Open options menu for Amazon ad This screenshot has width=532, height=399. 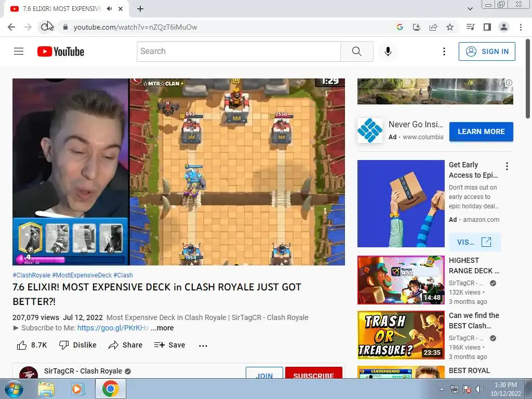[x=507, y=166]
